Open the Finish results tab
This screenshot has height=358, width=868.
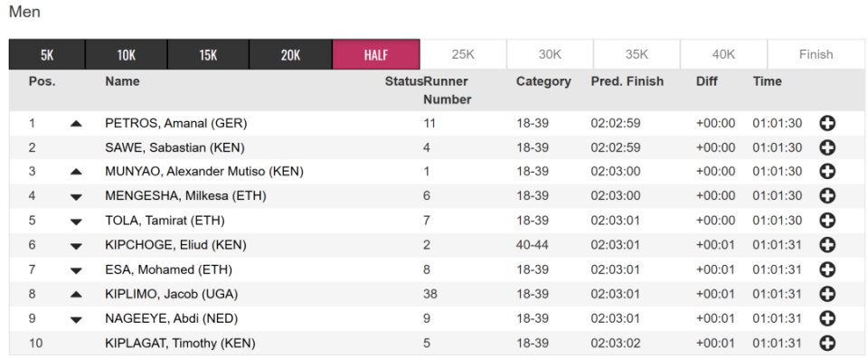point(816,54)
